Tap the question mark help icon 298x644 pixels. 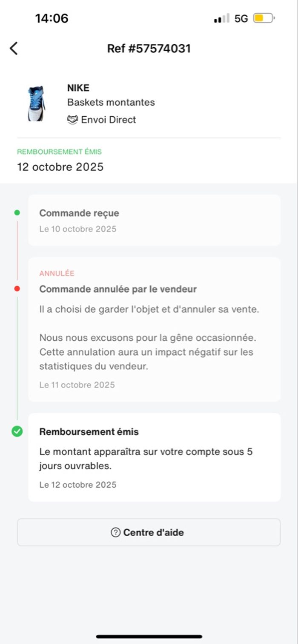(115, 532)
